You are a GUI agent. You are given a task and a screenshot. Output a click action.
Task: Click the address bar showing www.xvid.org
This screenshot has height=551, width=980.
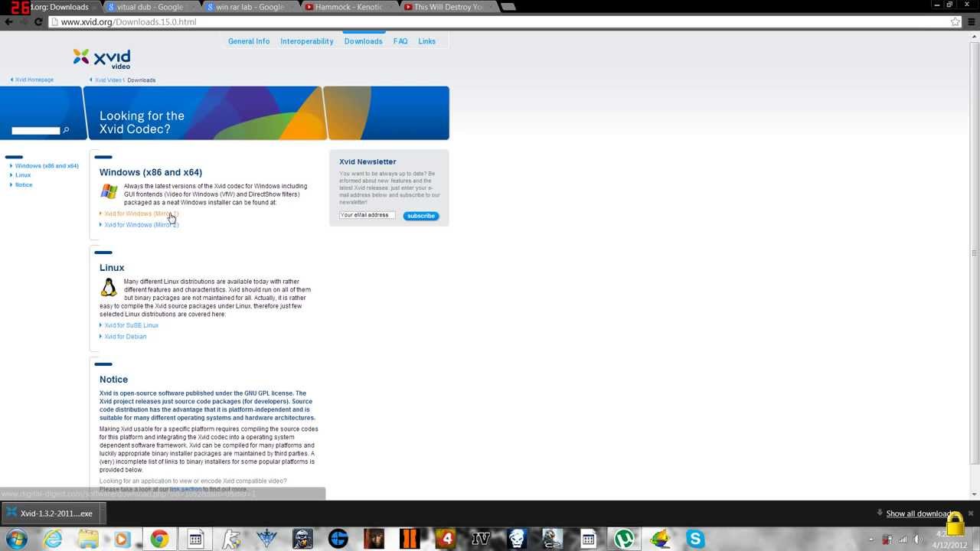(498, 22)
